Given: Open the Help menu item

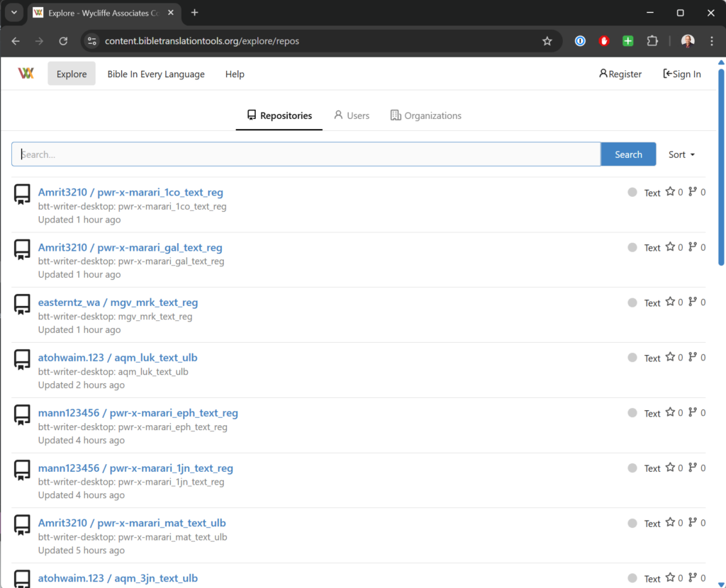Looking at the screenshot, I should click(235, 74).
